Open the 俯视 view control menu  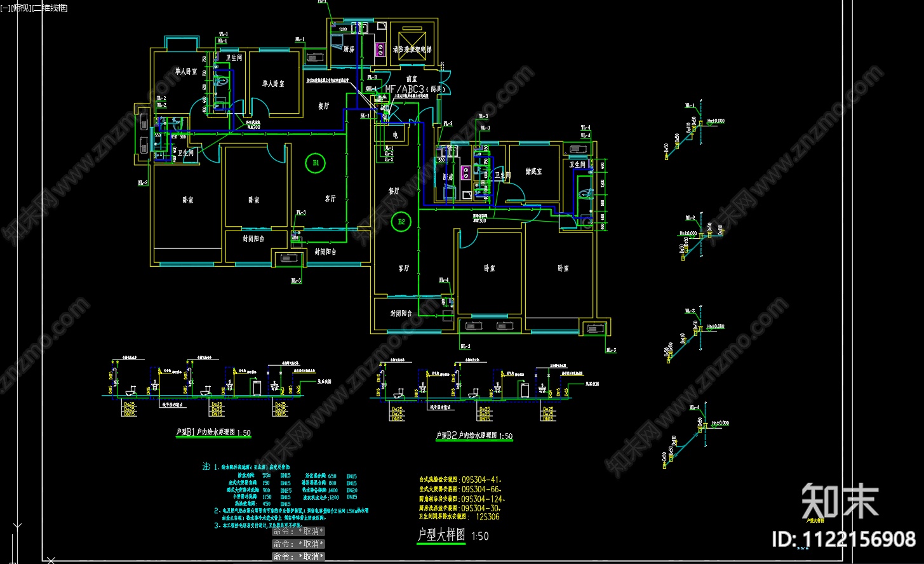tap(22, 8)
